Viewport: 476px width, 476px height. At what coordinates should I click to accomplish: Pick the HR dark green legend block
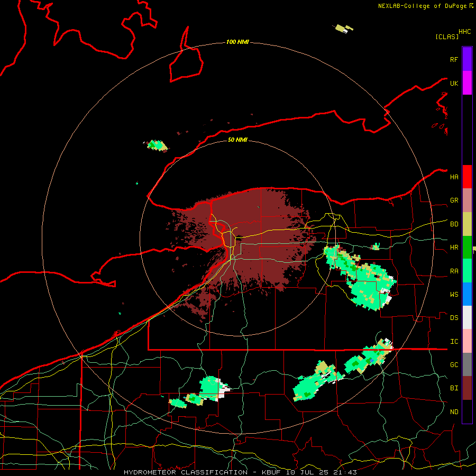(x=467, y=248)
